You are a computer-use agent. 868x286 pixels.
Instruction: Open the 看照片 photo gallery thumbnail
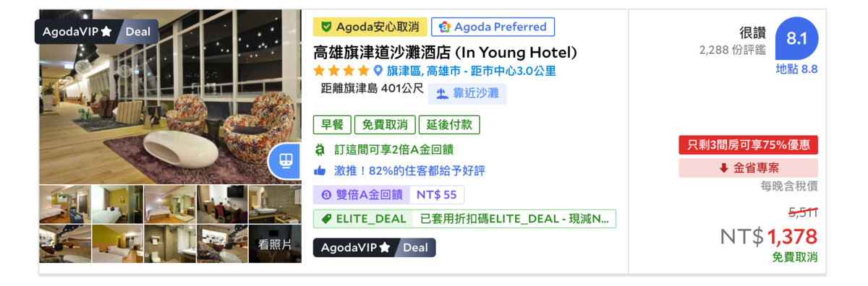point(275,244)
